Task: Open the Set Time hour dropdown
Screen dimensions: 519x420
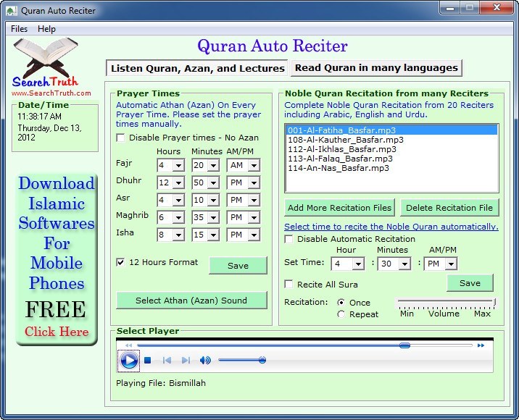Action: [358, 264]
